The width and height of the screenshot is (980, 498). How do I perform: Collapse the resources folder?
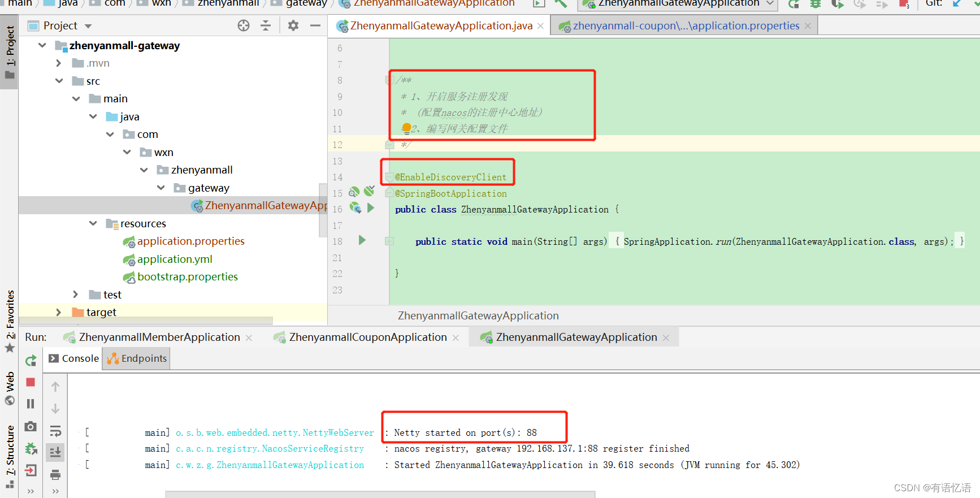click(93, 223)
